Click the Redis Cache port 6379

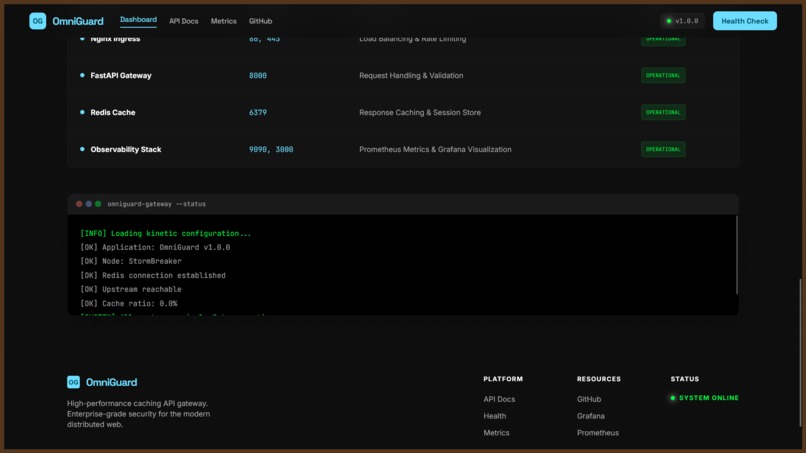pos(258,113)
